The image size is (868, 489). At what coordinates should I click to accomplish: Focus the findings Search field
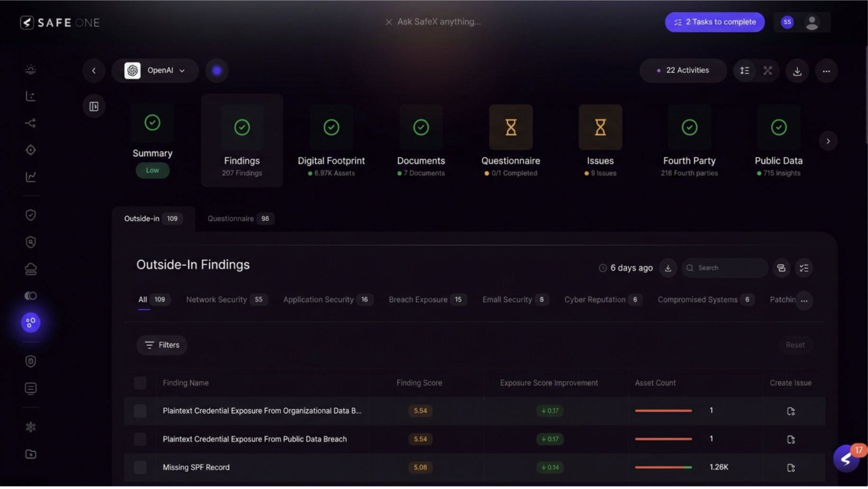coord(725,268)
